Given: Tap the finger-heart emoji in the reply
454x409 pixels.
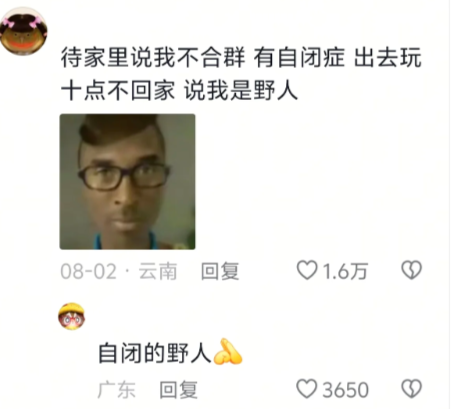Looking at the screenshot, I should coord(227,352).
